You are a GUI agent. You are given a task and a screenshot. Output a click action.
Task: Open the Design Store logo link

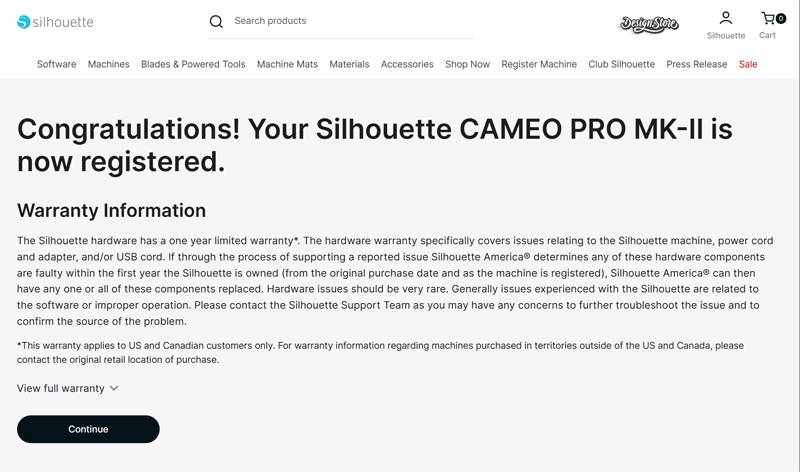coord(650,22)
